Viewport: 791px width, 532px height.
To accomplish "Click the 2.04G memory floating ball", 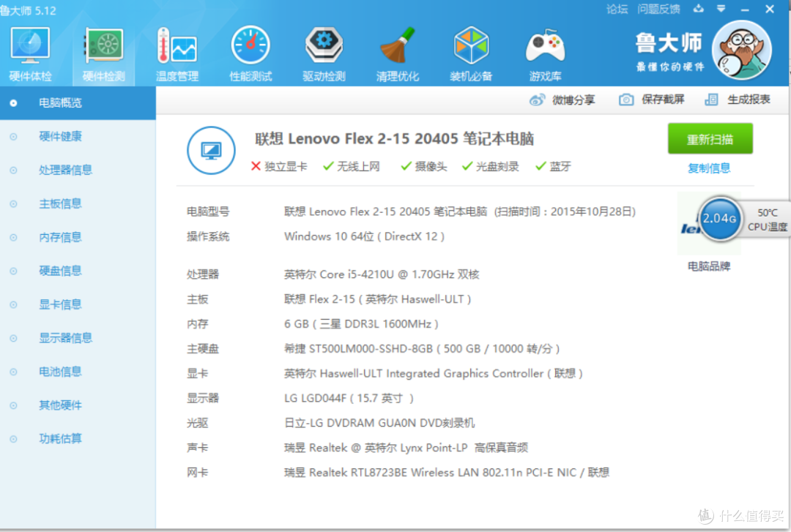I will (719, 219).
